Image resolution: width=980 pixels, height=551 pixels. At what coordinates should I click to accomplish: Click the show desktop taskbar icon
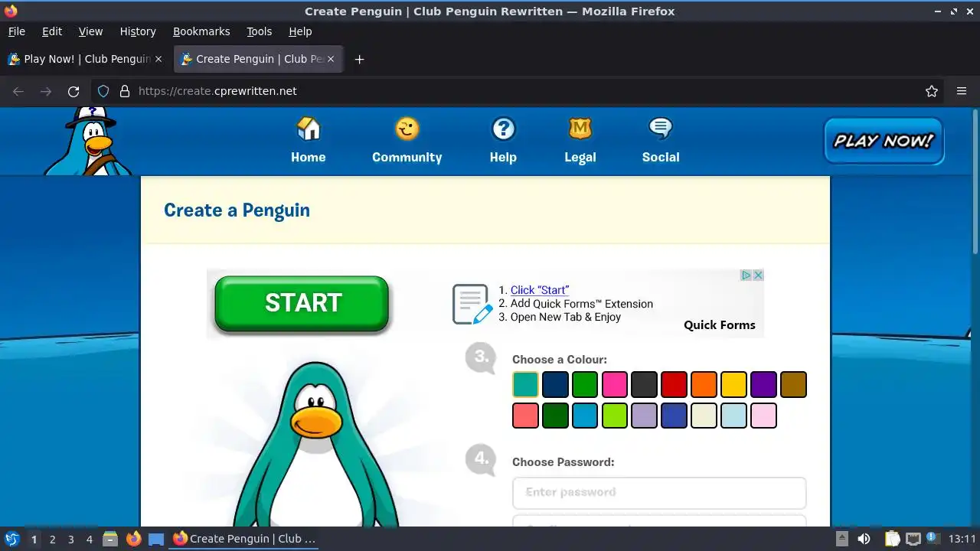coord(156,539)
